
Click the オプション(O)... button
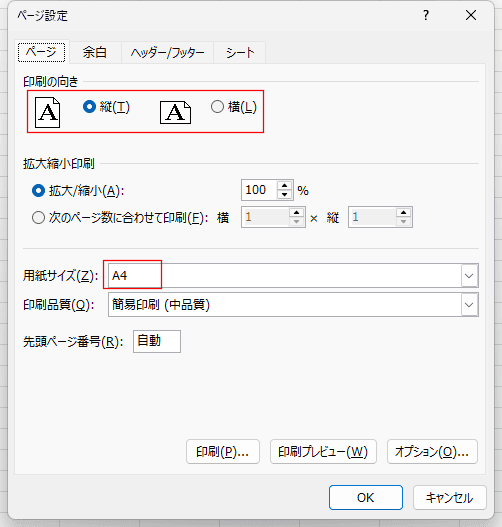[x=432, y=451]
